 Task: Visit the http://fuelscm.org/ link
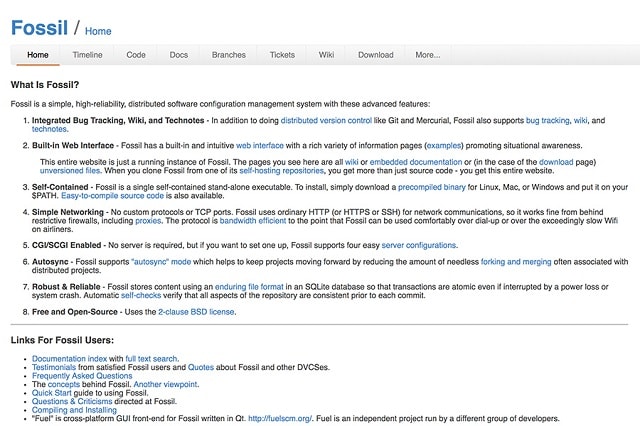click(280, 419)
